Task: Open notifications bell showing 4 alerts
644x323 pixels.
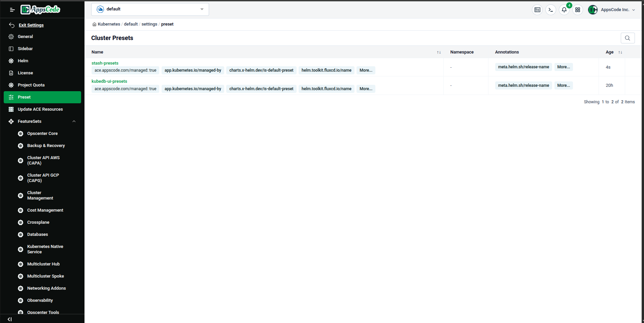Action: 564,10
